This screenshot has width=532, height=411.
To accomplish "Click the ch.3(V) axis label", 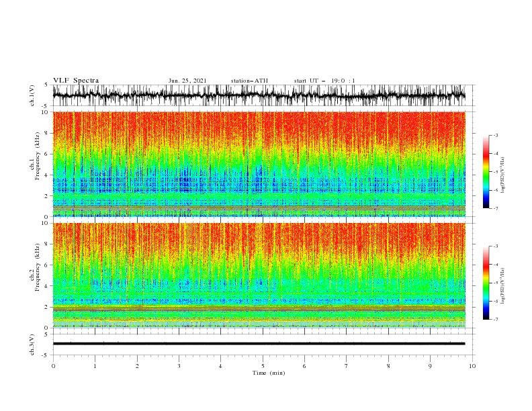I will [32, 345].
